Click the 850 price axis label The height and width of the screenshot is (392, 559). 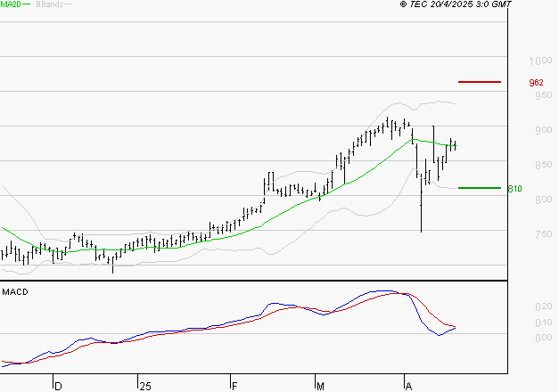[544, 165]
